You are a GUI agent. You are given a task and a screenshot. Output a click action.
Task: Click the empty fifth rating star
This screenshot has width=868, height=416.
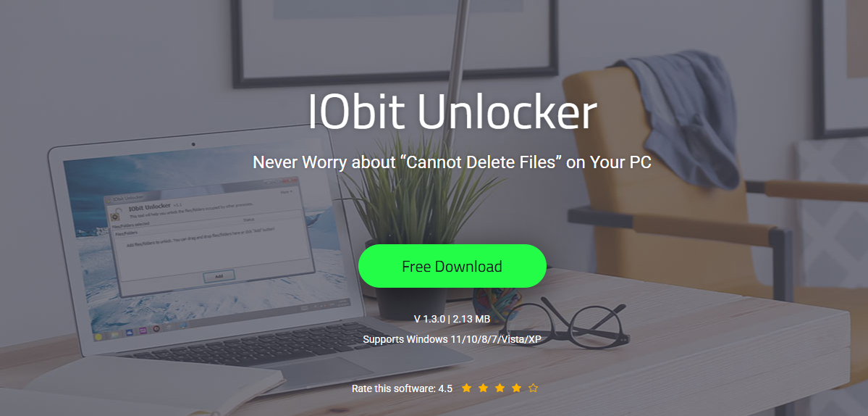click(533, 388)
